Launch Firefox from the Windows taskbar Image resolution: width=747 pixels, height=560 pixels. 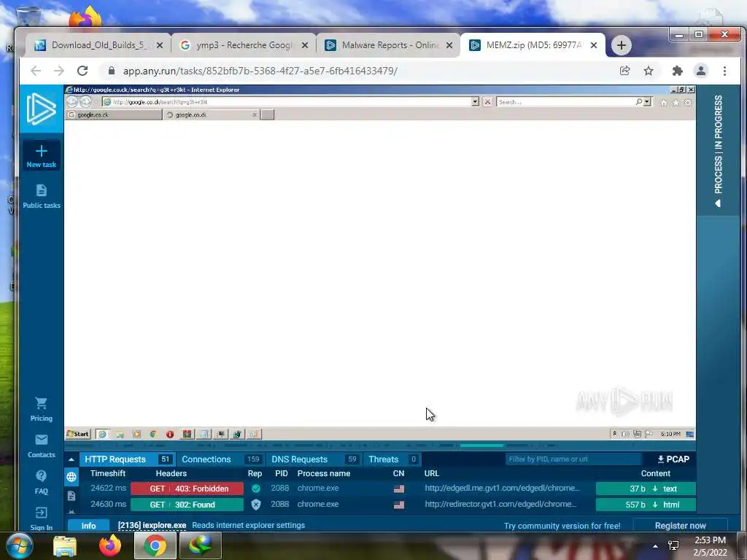pos(110,545)
